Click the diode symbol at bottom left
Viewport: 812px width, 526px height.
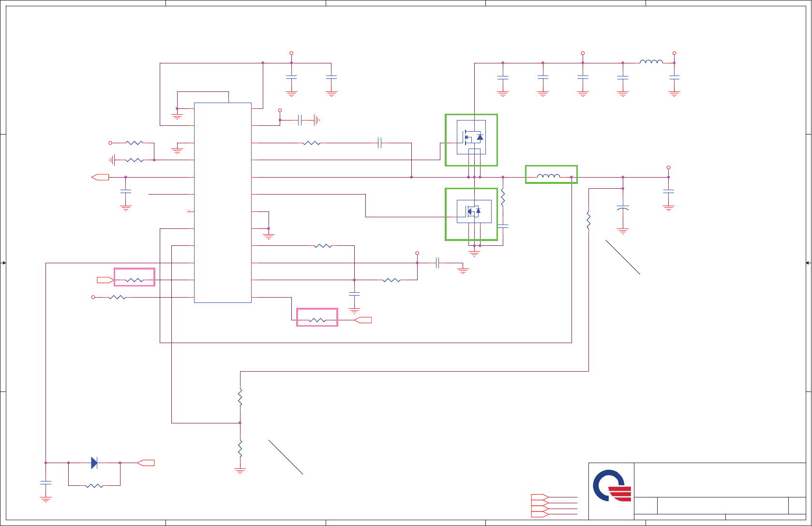pos(94,463)
